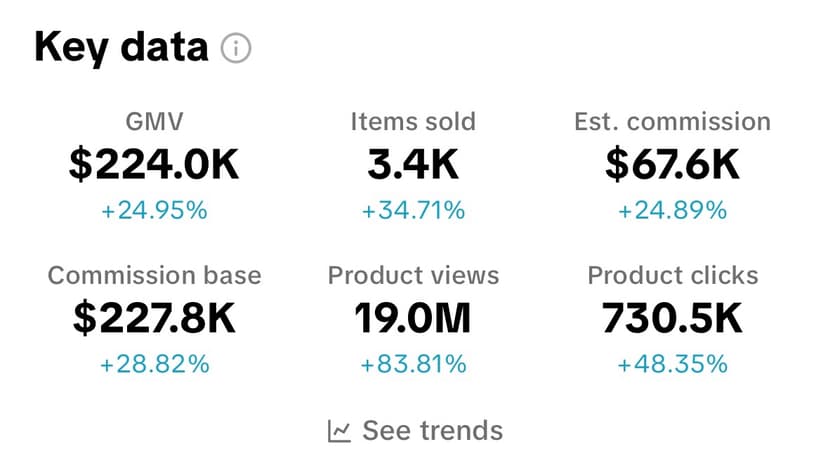
Task: Click the 3.4K items sold value
Action: pos(413,165)
